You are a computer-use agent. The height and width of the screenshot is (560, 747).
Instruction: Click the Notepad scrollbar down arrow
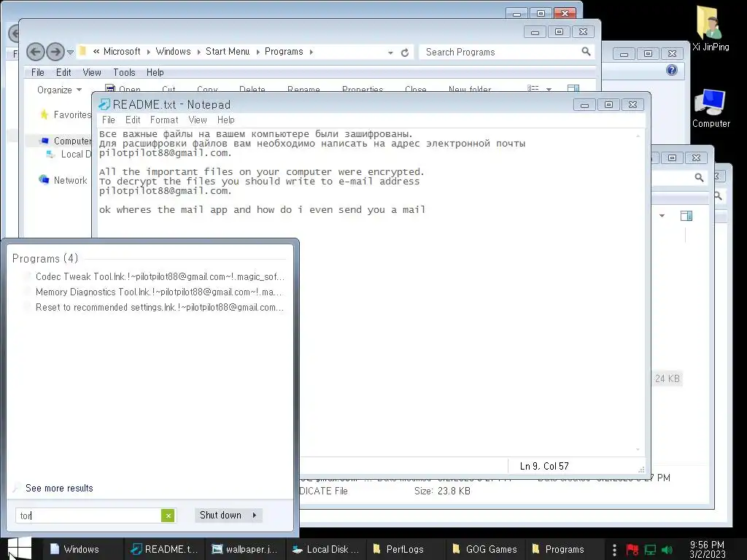point(638,449)
